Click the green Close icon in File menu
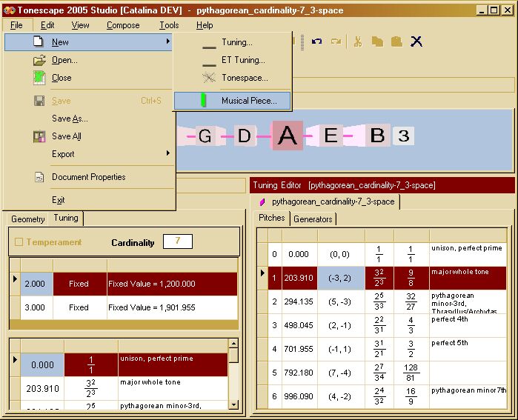 39,78
